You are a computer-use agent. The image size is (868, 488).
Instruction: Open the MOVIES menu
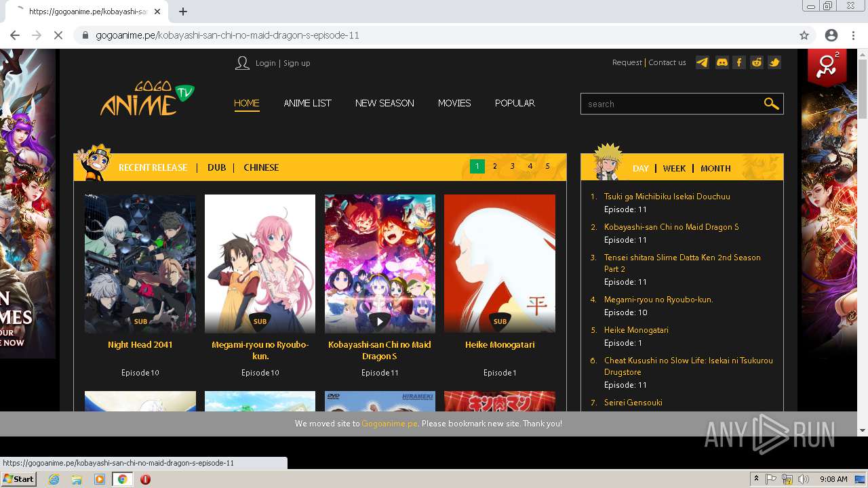point(454,103)
